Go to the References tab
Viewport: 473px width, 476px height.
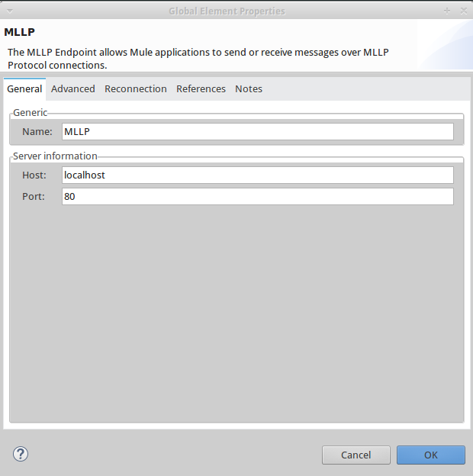(201, 89)
